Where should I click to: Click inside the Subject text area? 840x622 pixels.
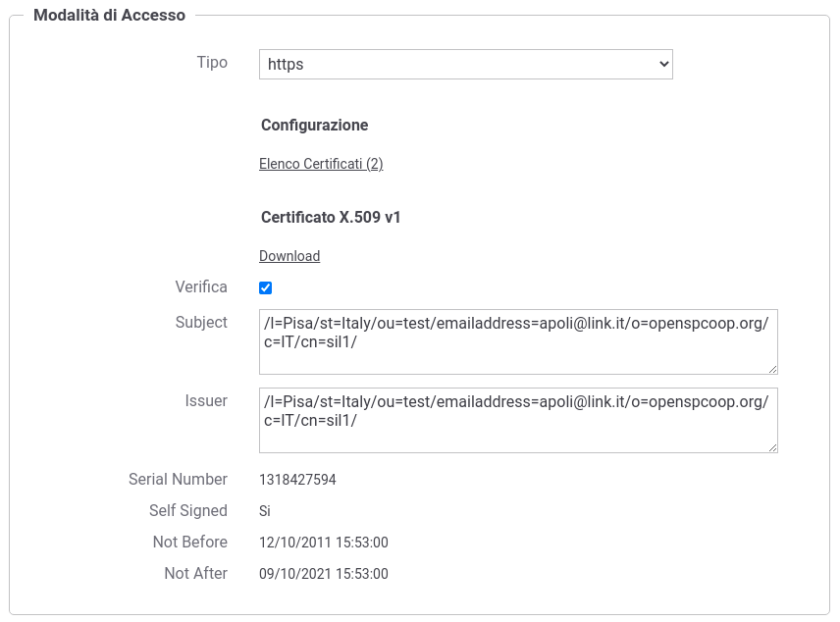(518, 341)
